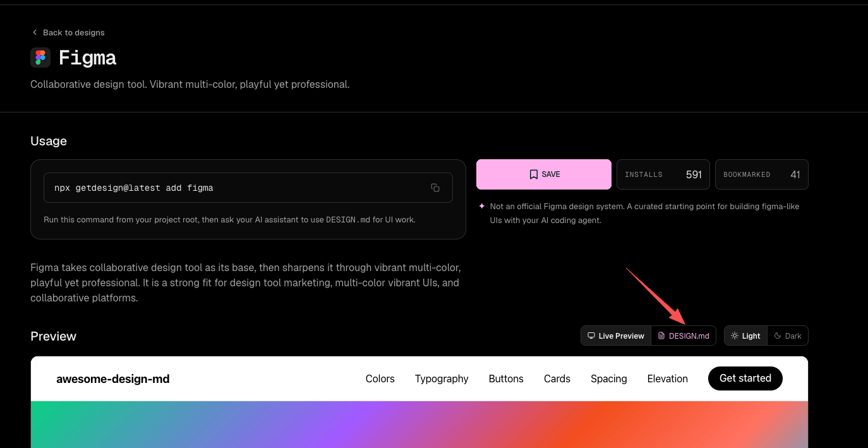Click the monitor icon for Live Preview
Screen dimensions: 868x448
point(591,336)
